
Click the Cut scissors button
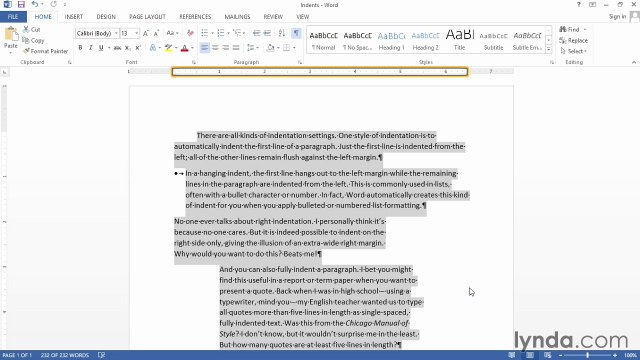pos(32,29)
